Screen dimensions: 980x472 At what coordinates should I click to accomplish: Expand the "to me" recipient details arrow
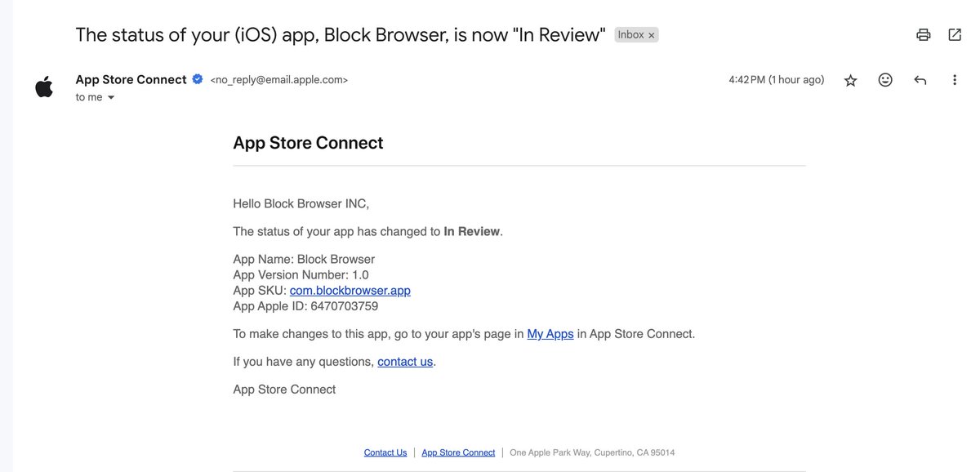click(x=111, y=97)
